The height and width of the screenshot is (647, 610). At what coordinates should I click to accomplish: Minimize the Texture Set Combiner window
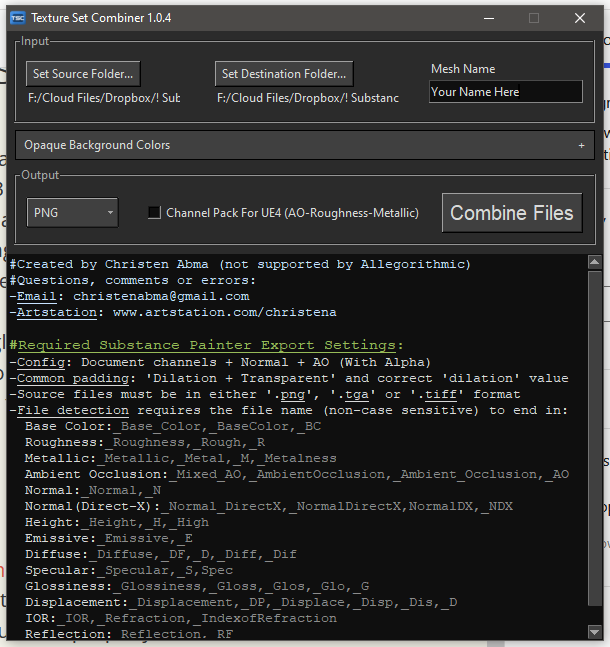point(488,18)
